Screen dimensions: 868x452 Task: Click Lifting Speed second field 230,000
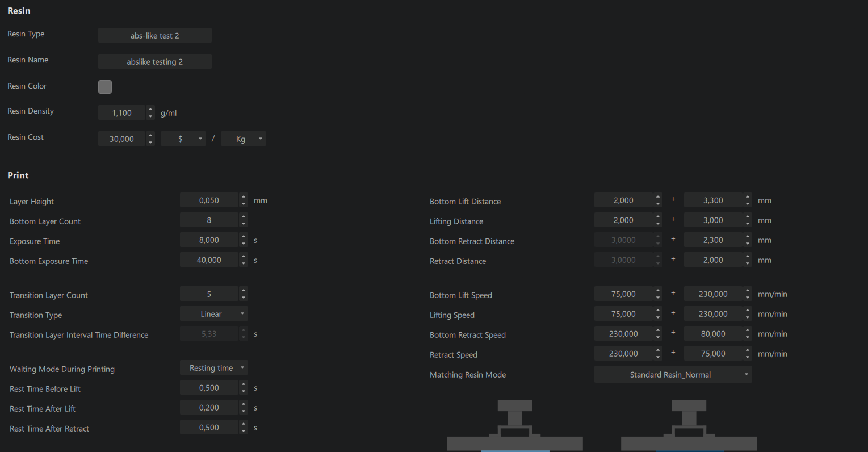click(x=713, y=313)
